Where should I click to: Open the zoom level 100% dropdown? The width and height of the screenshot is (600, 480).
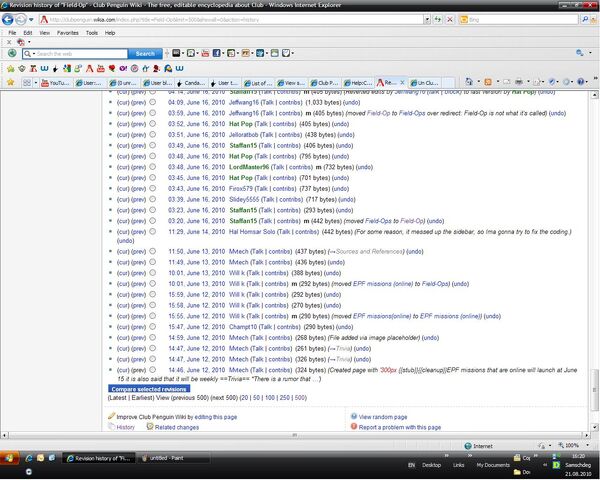pos(587,446)
